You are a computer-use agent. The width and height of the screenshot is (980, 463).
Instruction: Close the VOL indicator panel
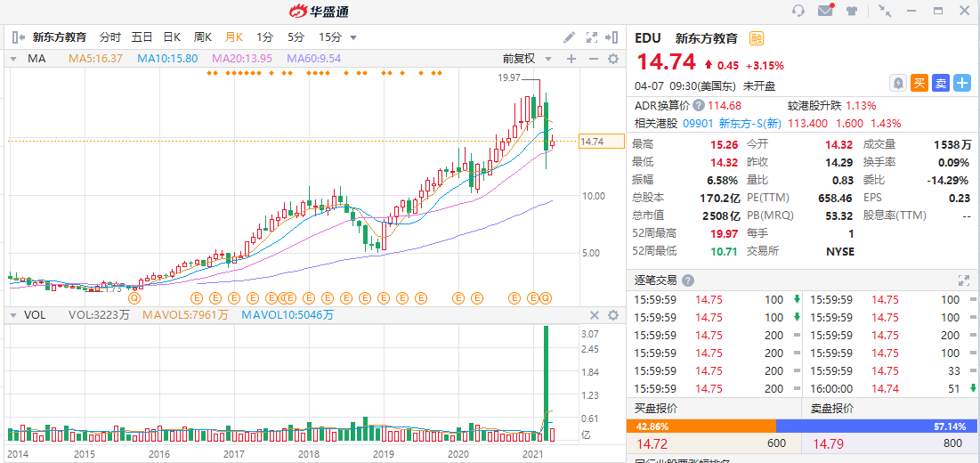click(595, 315)
